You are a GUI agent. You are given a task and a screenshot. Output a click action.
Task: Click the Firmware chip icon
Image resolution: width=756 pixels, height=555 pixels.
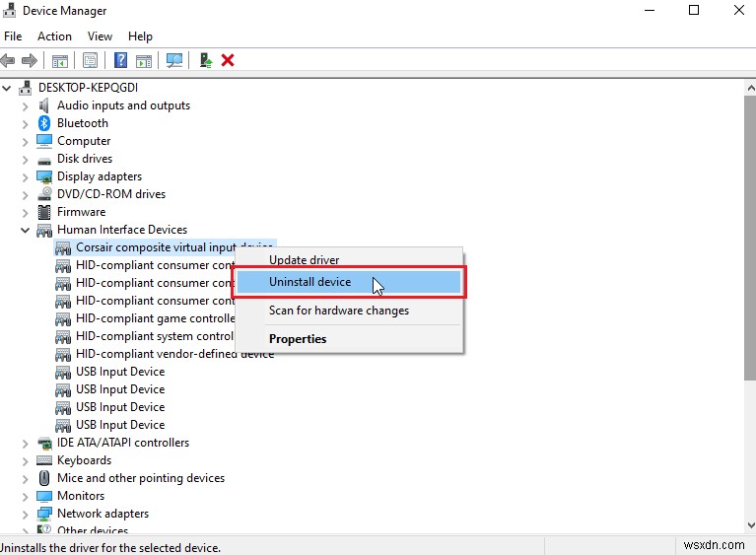(x=44, y=212)
